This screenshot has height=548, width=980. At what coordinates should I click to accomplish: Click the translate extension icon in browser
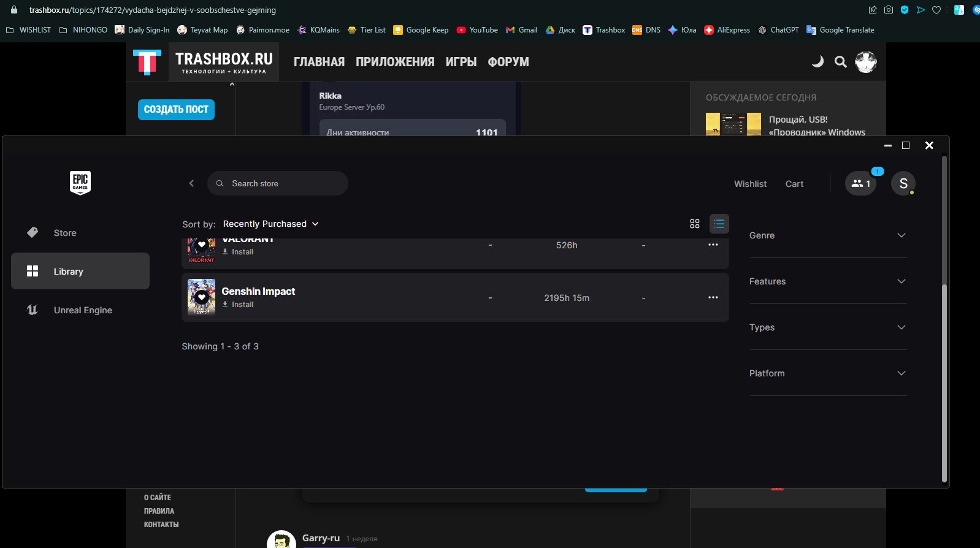tap(959, 10)
